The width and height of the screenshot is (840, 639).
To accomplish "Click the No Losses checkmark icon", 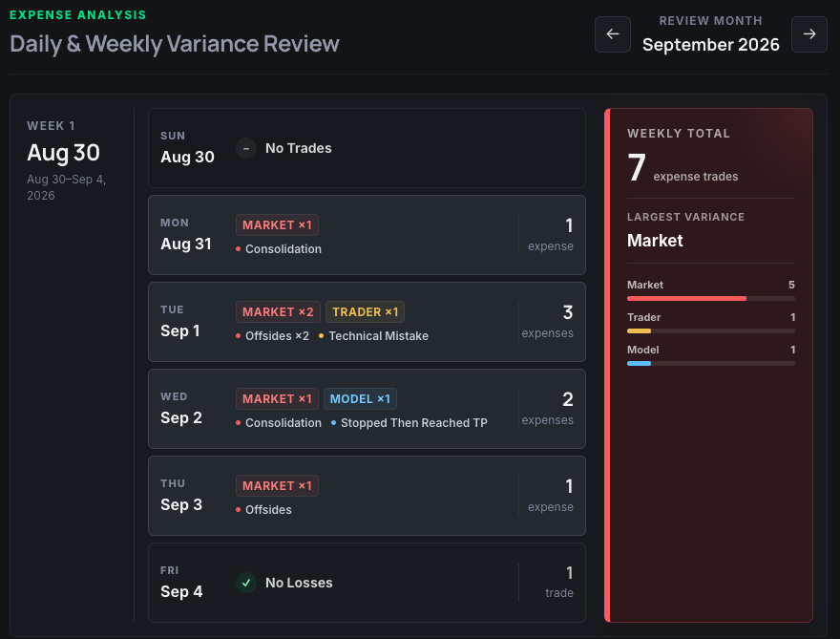I will (246, 583).
